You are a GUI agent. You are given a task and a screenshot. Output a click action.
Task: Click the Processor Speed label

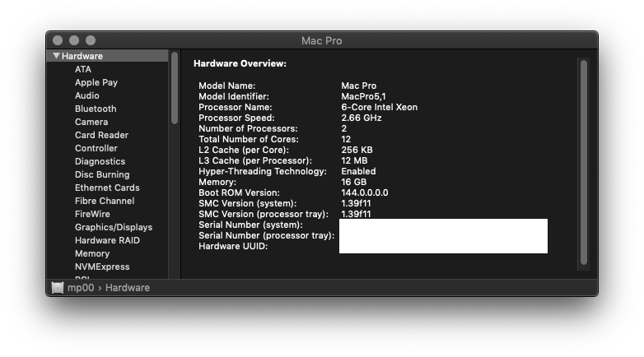[x=236, y=118]
